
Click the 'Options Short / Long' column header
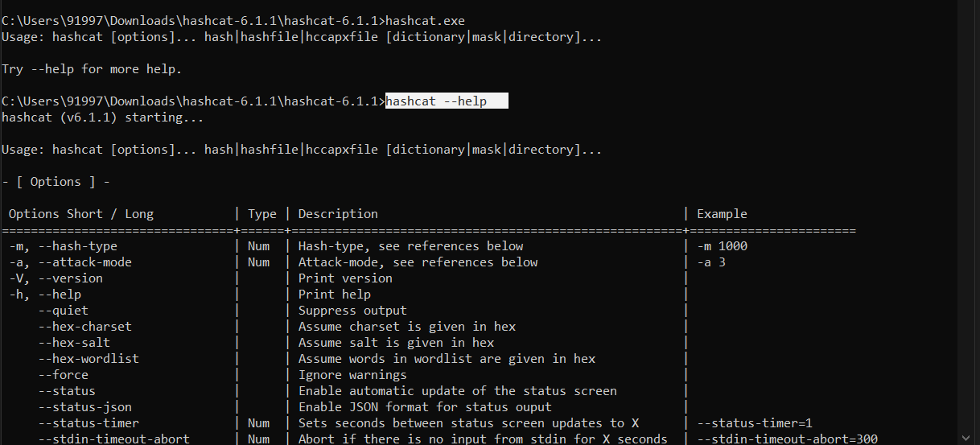pyautogui.click(x=81, y=214)
